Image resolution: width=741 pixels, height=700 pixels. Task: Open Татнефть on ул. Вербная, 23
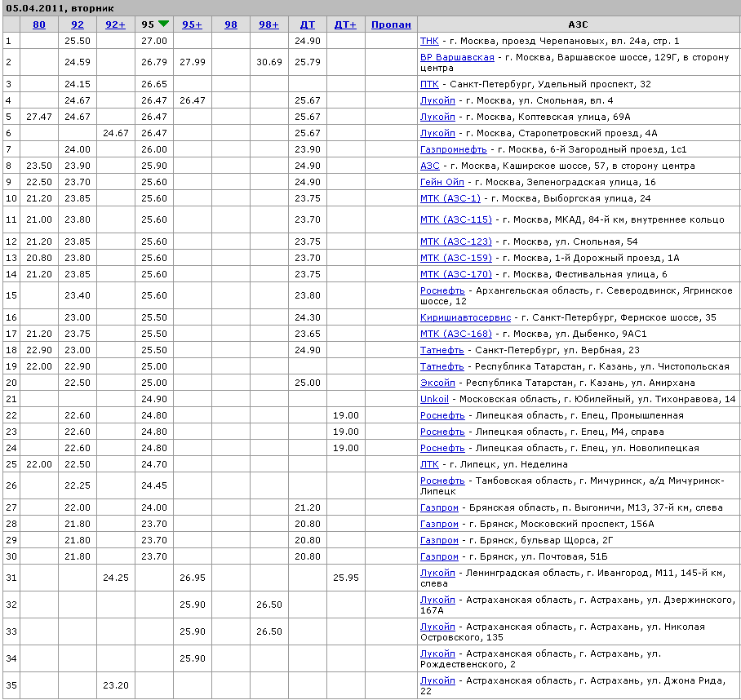(442, 350)
